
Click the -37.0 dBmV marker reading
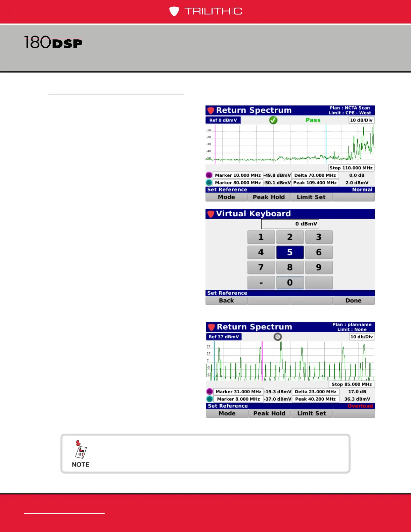click(278, 399)
